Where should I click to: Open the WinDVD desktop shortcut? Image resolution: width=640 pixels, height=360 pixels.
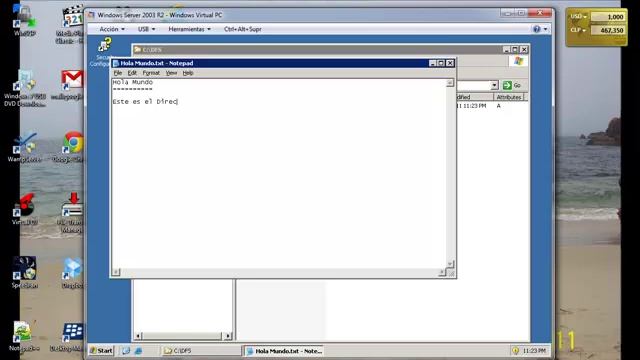[24, 20]
